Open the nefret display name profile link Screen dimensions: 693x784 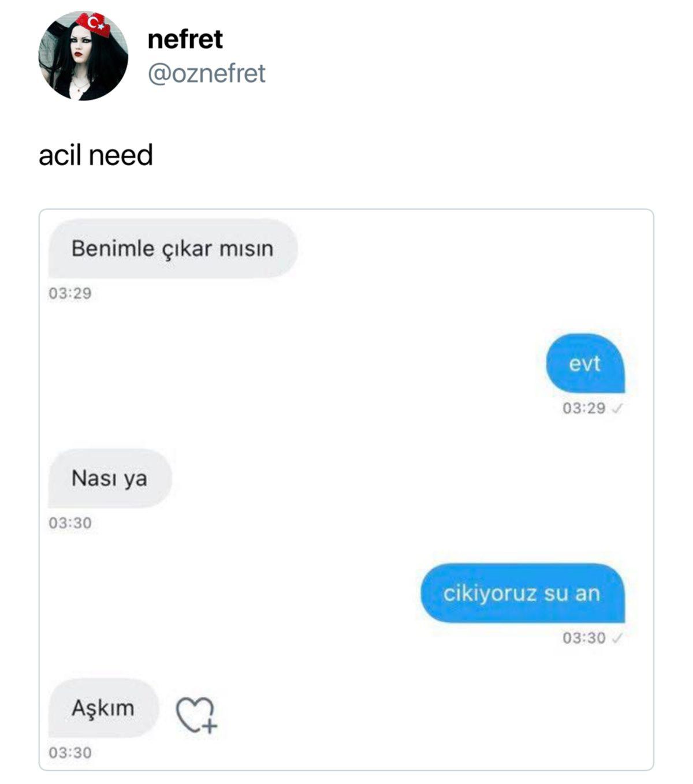tap(185, 39)
